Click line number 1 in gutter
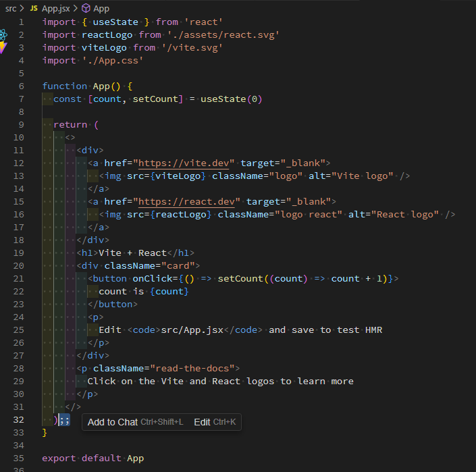 (x=21, y=22)
